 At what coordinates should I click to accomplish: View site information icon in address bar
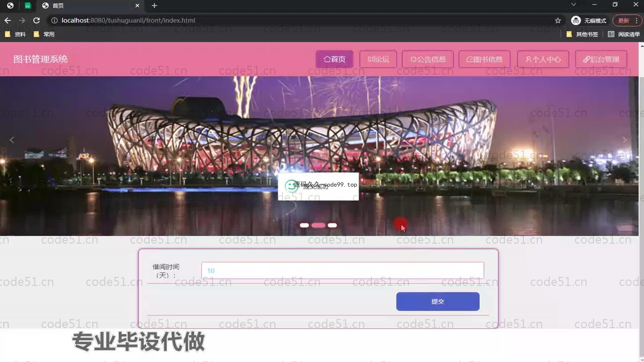[x=54, y=20]
